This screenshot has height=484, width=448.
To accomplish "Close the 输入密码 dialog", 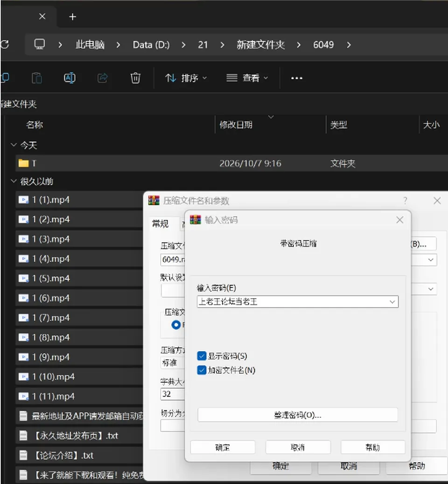I will click(399, 220).
